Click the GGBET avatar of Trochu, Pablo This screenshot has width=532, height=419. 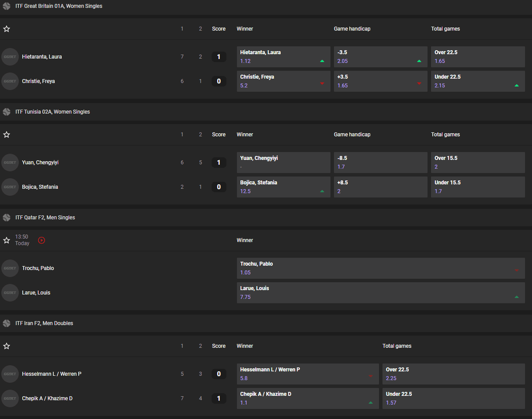point(10,268)
